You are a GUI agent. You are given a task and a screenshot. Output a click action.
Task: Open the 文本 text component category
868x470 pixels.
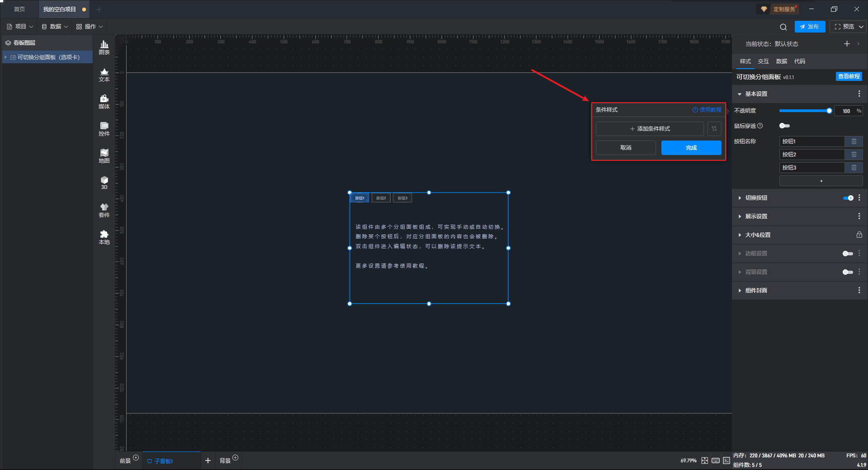(x=104, y=75)
